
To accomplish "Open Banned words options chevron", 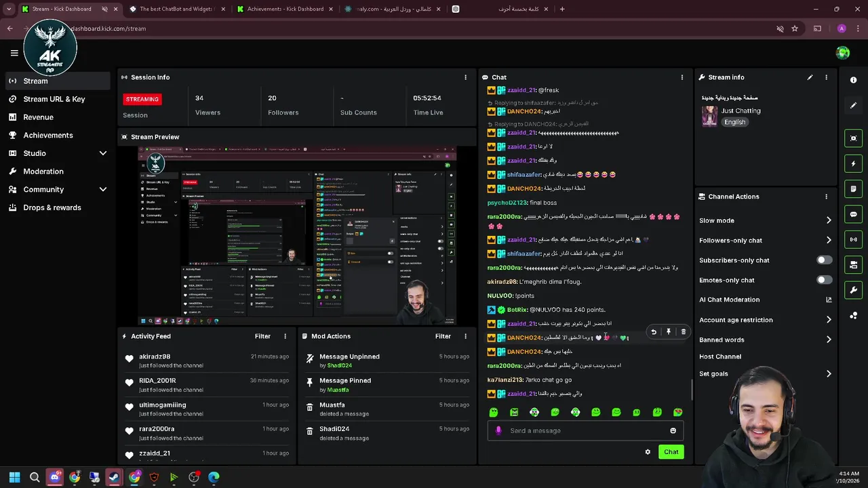I will tap(829, 340).
